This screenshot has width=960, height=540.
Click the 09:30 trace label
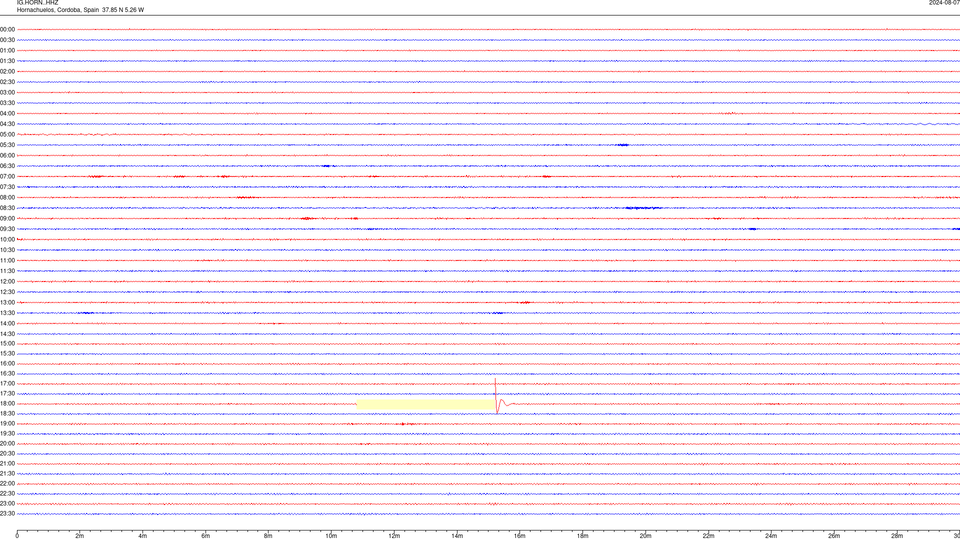pos(7,229)
